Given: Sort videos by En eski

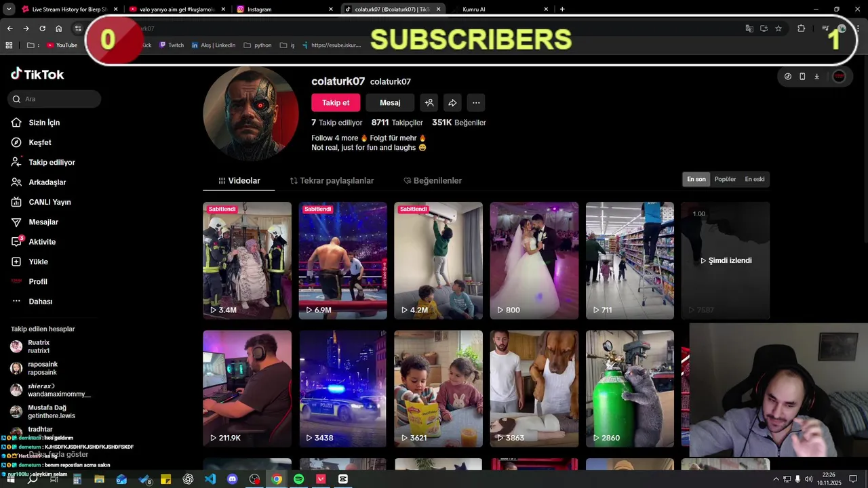Looking at the screenshot, I should (x=755, y=180).
